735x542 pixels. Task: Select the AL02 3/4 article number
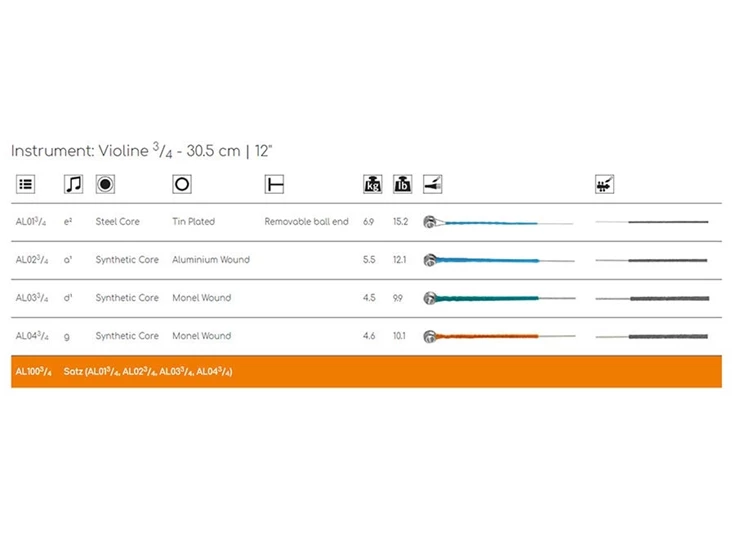coord(31,260)
